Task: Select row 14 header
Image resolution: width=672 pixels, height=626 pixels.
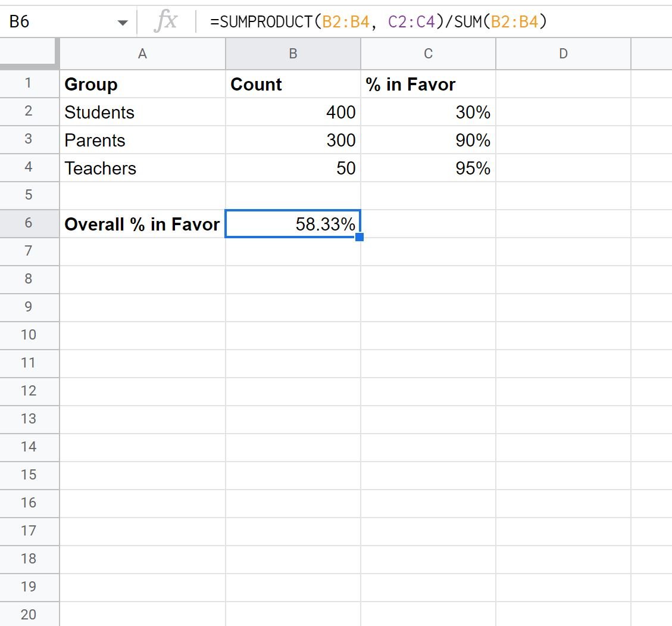Action: [29, 448]
